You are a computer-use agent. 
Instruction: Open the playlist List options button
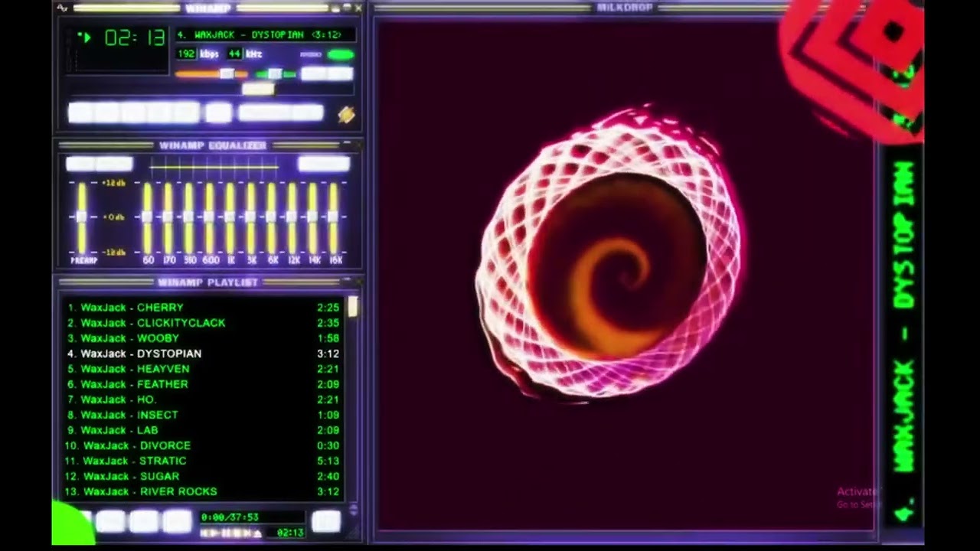point(326,521)
